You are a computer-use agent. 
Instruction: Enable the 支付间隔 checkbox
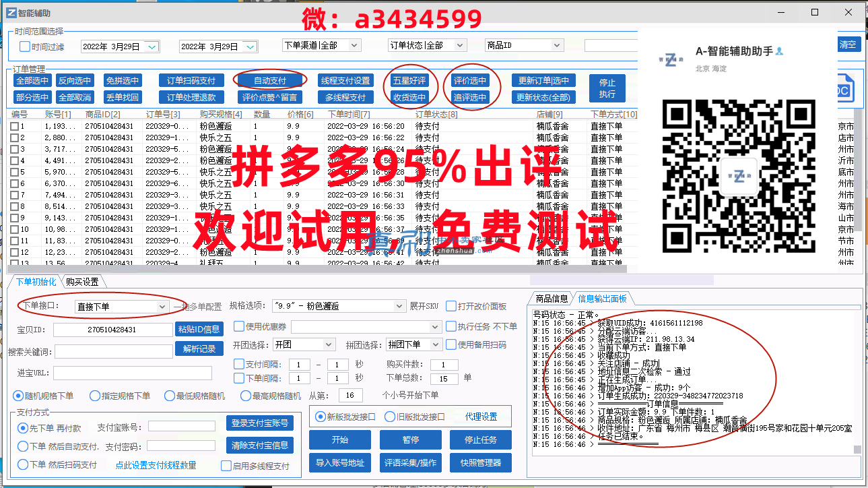pyautogui.click(x=238, y=364)
